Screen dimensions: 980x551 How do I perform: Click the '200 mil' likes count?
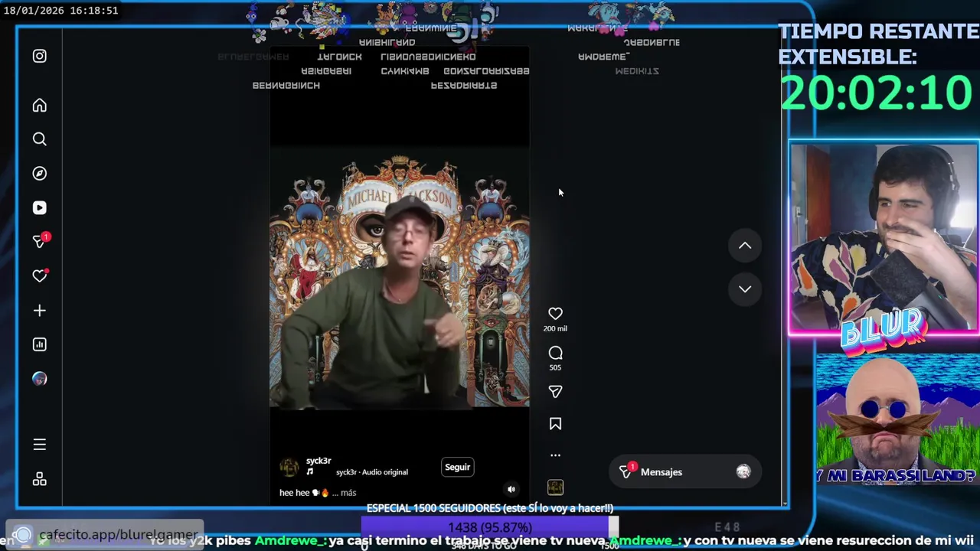(555, 329)
